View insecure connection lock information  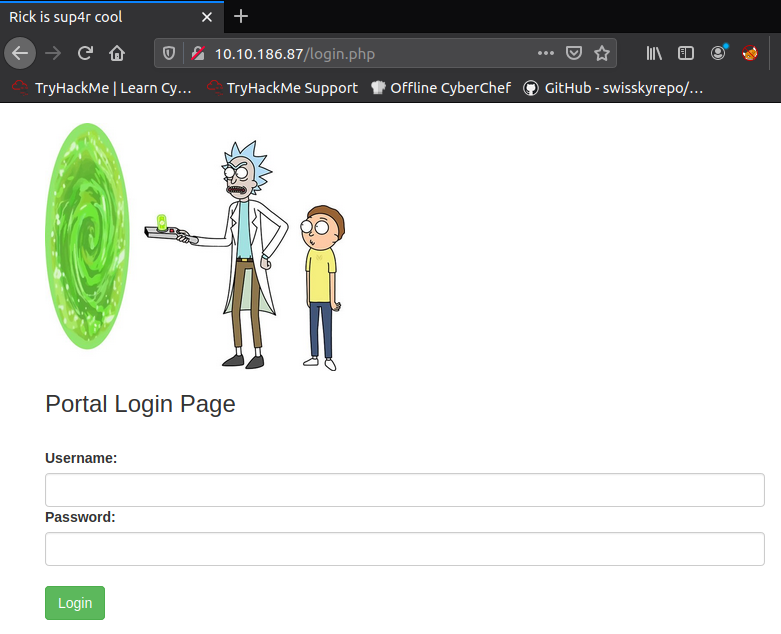[x=198, y=53]
